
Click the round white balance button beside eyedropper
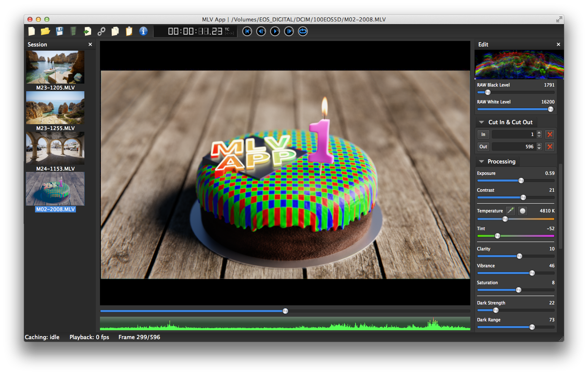coord(523,211)
